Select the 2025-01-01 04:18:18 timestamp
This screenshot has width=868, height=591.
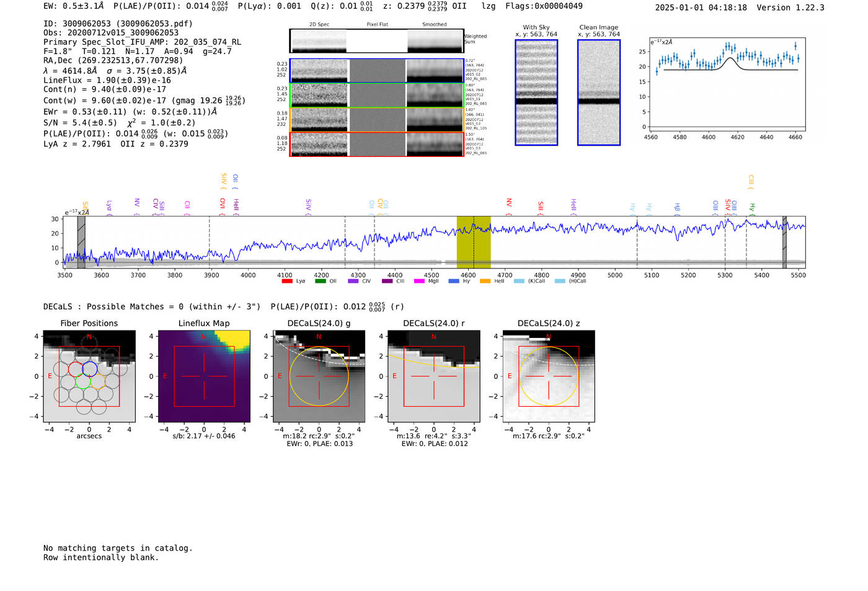click(x=701, y=7)
